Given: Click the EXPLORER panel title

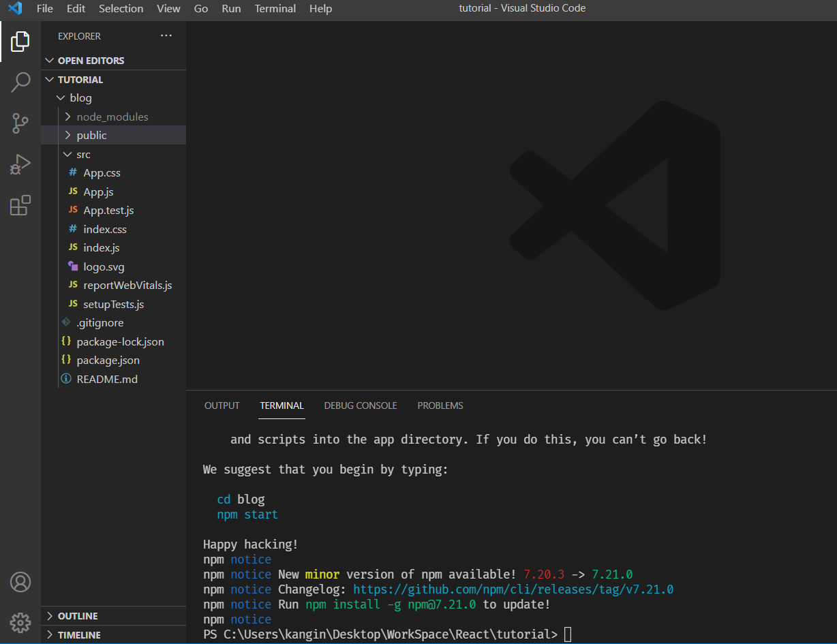Looking at the screenshot, I should tap(79, 36).
